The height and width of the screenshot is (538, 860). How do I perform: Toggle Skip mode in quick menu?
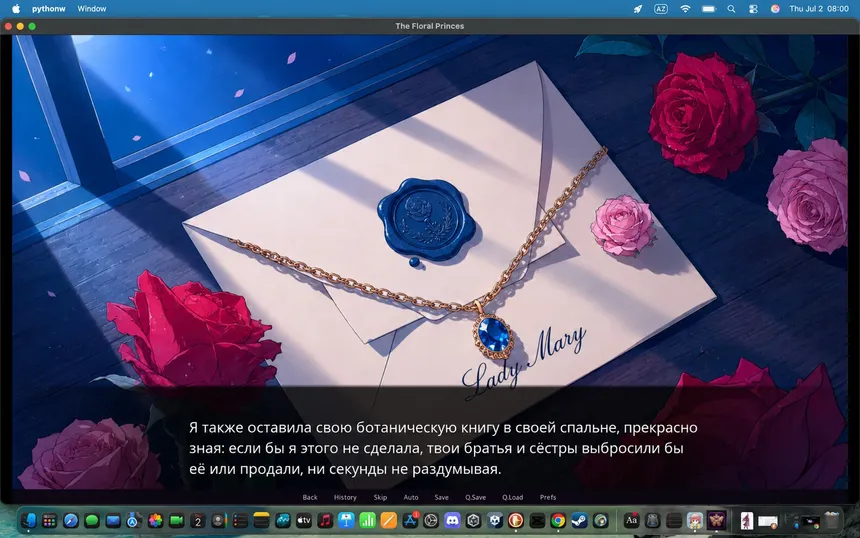pyautogui.click(x=380, y=497)
